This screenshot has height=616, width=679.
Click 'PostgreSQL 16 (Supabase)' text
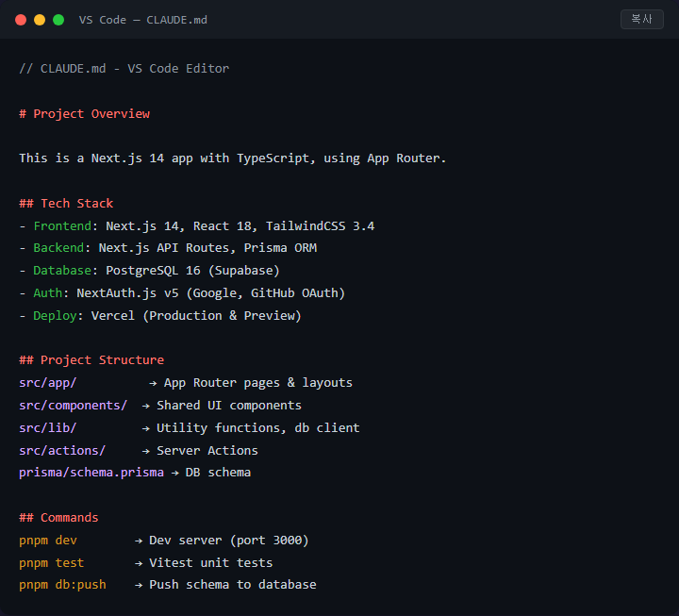click(x=192, y=271)
